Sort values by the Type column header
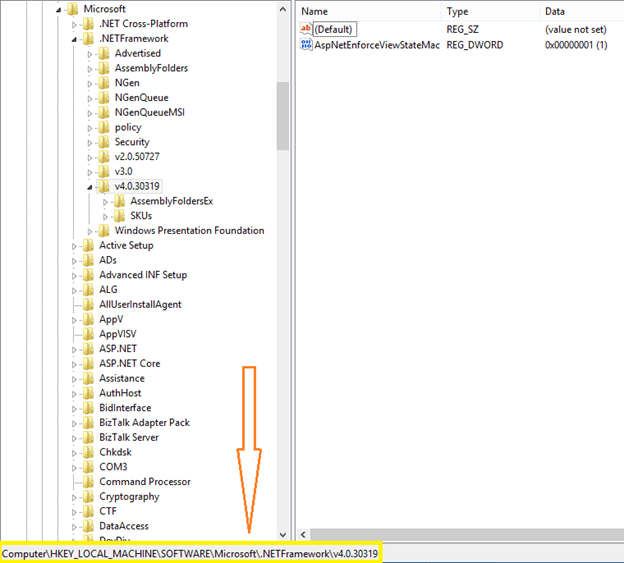Image resolution: width=624 pixels, height=563 pixels. (x=490, y=11)
